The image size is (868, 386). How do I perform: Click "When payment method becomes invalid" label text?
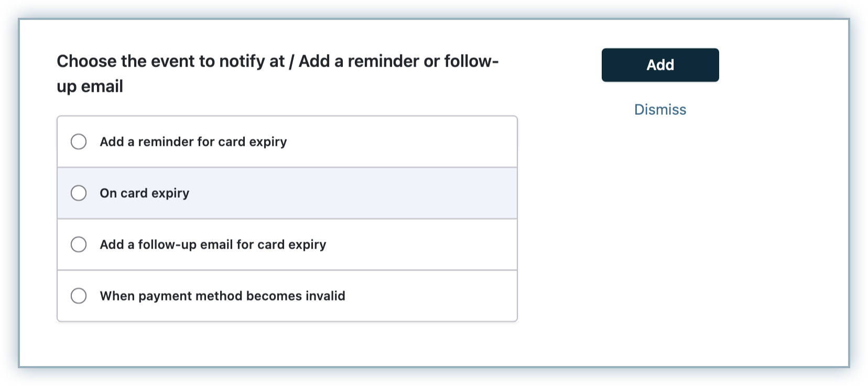pos(222,296)
